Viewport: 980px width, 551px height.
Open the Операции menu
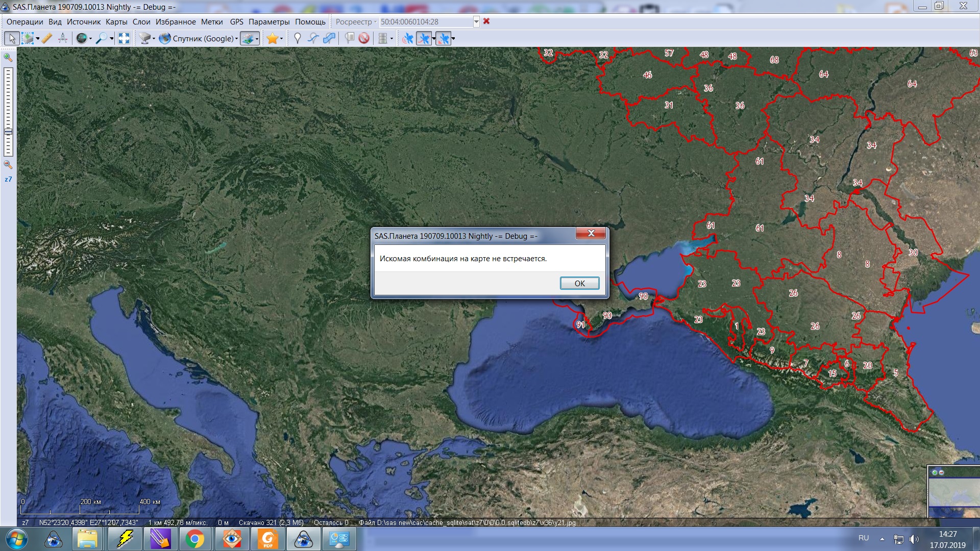pos(24,22)
